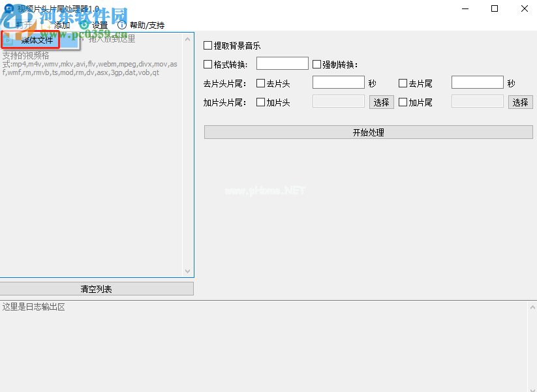This screenshot has height=392, width=537.
Task: Toggle the 加片尾 checkbox
Action: [x=403, y=102]
